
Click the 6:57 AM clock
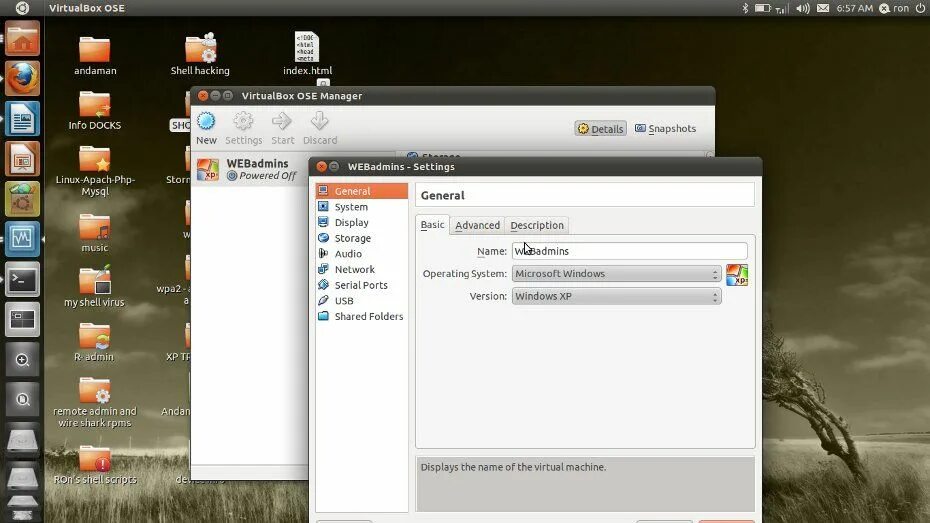(x=854, y=8)
